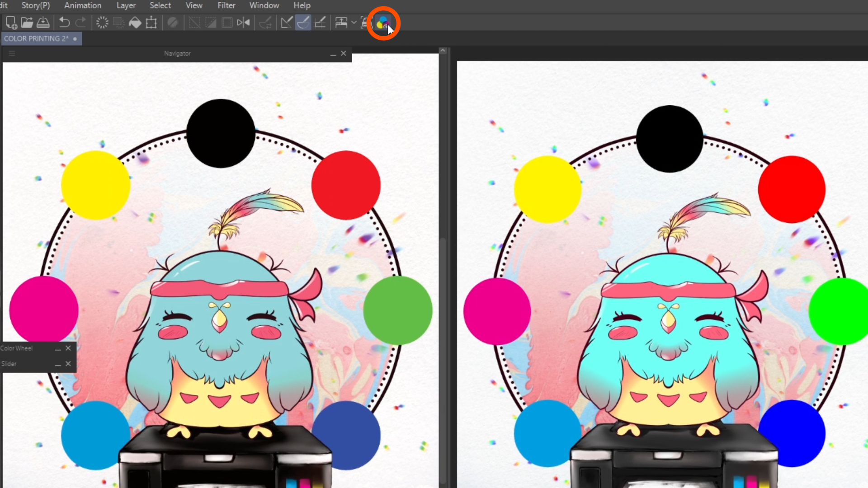
Task: Open the Help menu
Action: point(302,5)
